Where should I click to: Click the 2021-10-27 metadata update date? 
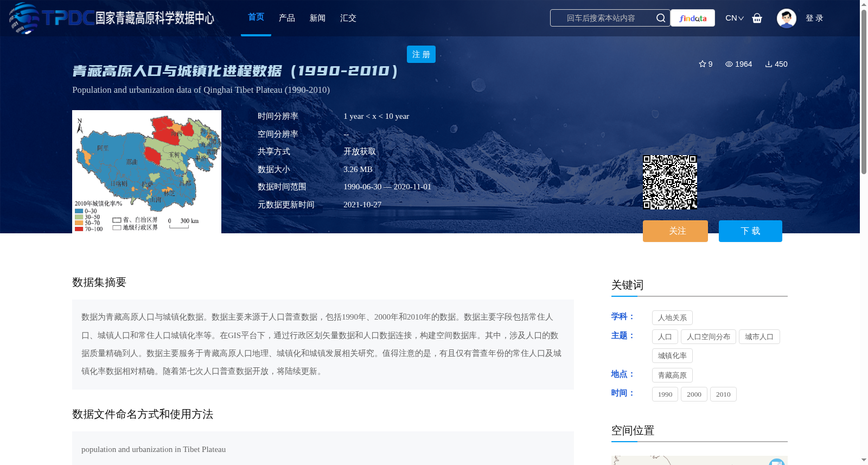[x=362, y=205]
